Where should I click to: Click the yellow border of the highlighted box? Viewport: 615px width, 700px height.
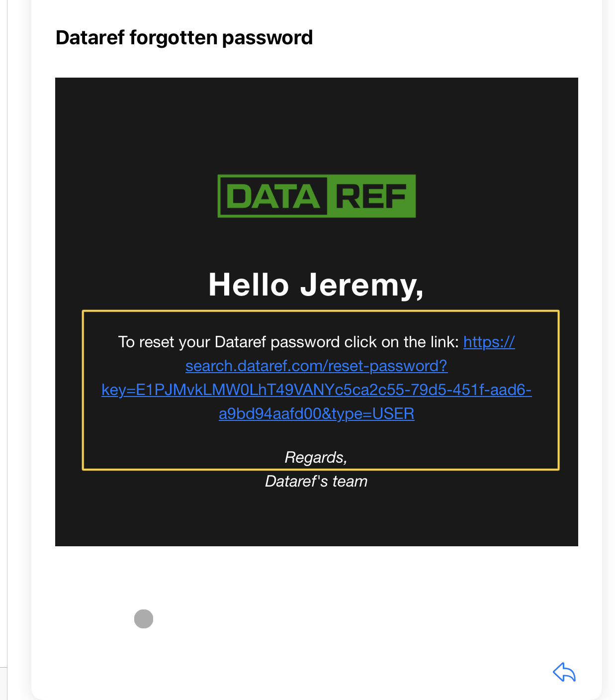coord(321,311)
